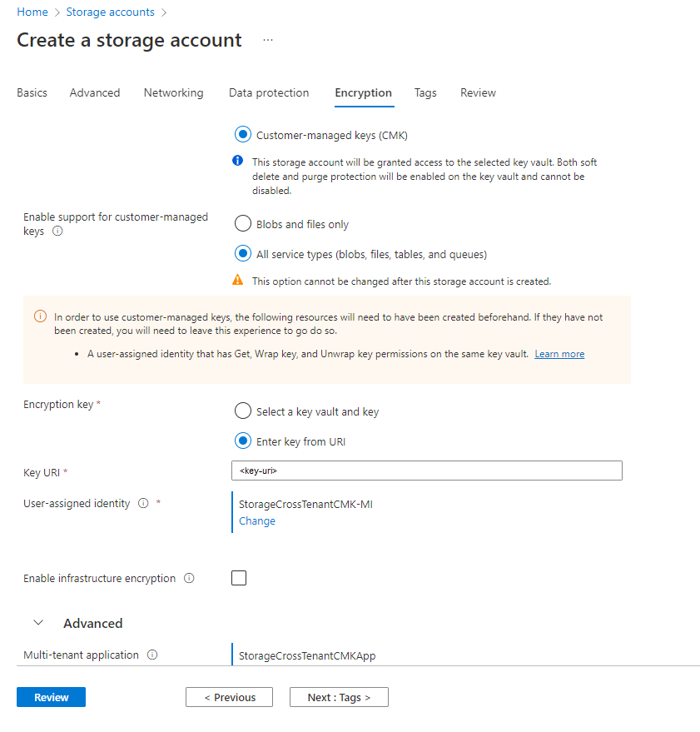Click the ellipsis next to Create a storage account
The image size is (700, 732).
(268, 39)
